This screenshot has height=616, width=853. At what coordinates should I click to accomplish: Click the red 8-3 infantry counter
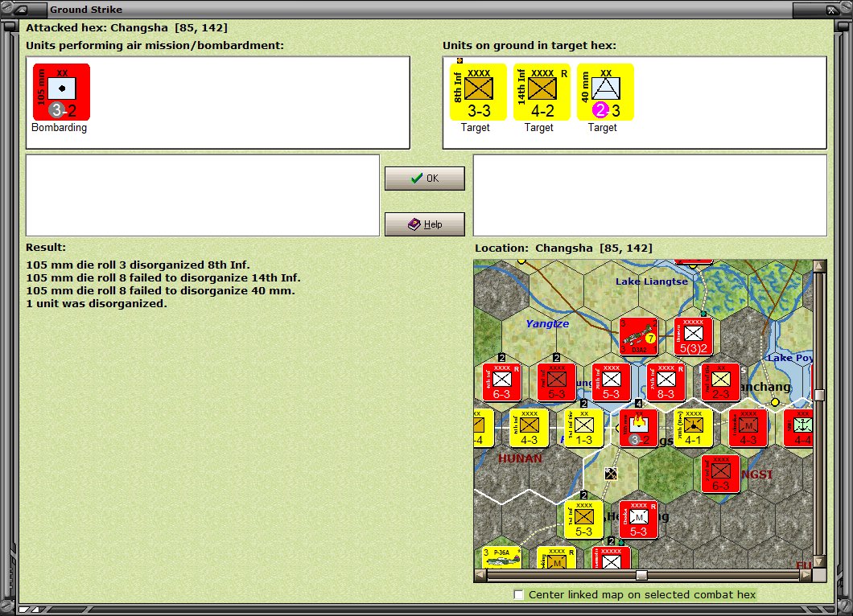tap(666, 382)
